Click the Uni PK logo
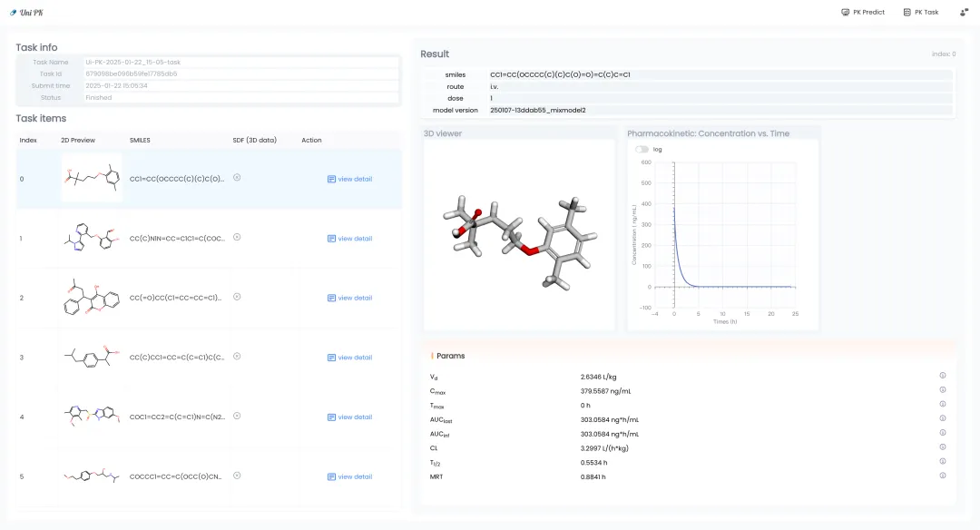Viewport: 980px width, 530px height. click(x=26, y=13)
